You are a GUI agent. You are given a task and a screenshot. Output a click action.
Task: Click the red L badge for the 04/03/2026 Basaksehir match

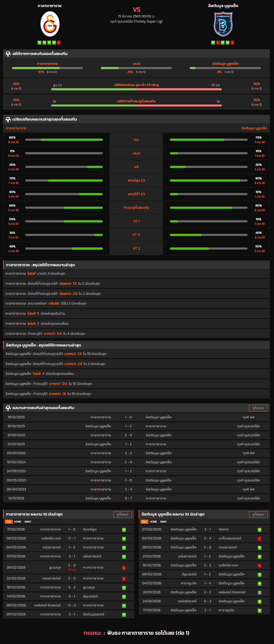click(260, 539)
